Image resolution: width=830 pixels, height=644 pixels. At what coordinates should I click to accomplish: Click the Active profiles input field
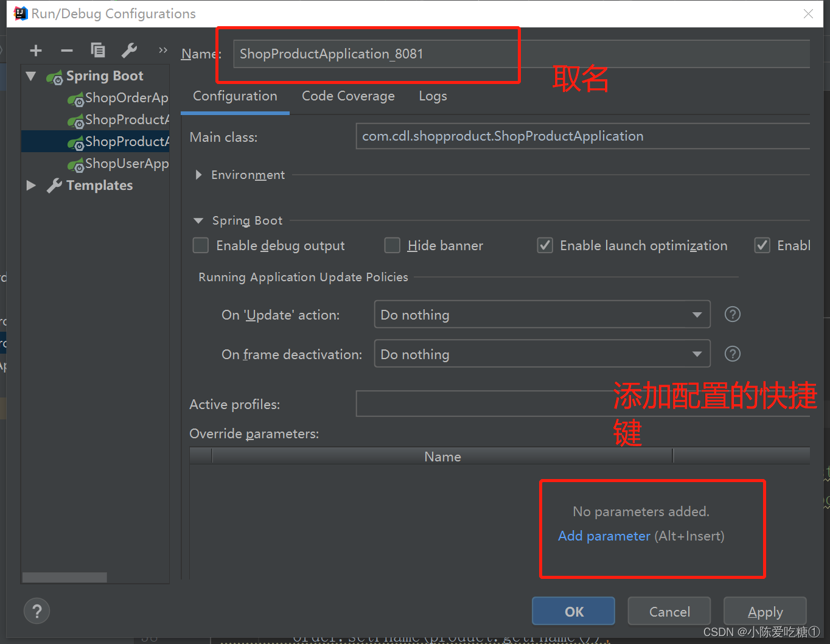click(582, 404)
